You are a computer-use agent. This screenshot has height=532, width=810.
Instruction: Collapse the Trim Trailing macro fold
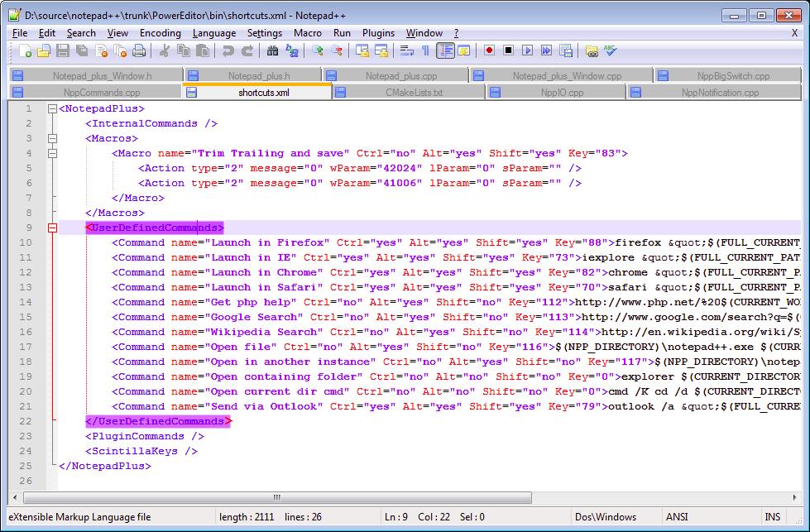pos(51,153)
